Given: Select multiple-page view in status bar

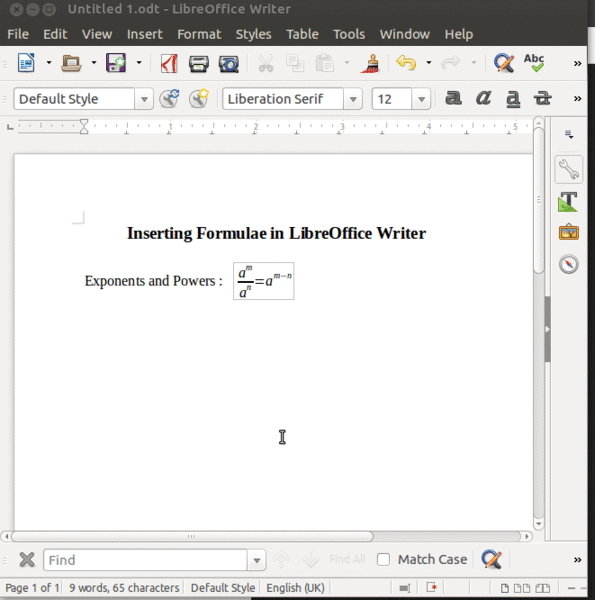Looking at the screenshot, I should tap(522, 588).
